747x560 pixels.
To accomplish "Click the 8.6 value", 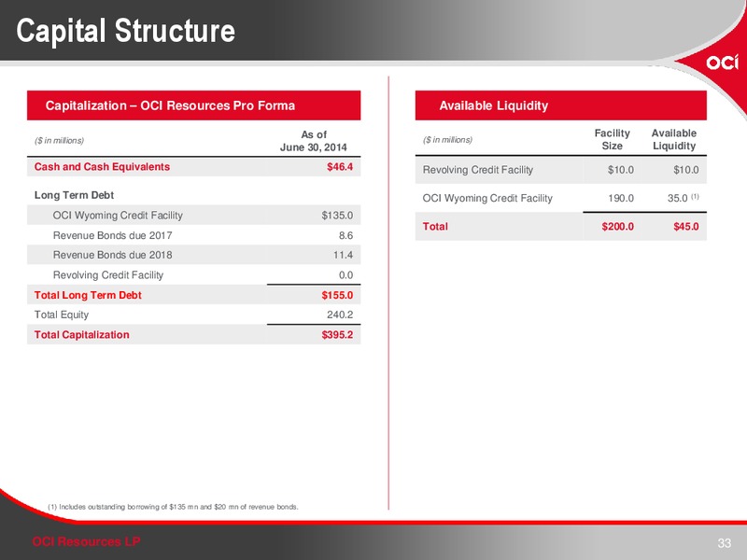I will point(345,235).
